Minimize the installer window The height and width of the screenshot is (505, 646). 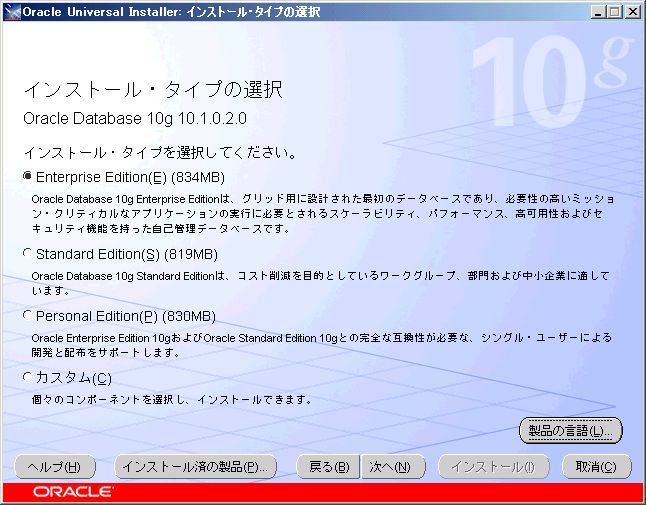[598, 12]
